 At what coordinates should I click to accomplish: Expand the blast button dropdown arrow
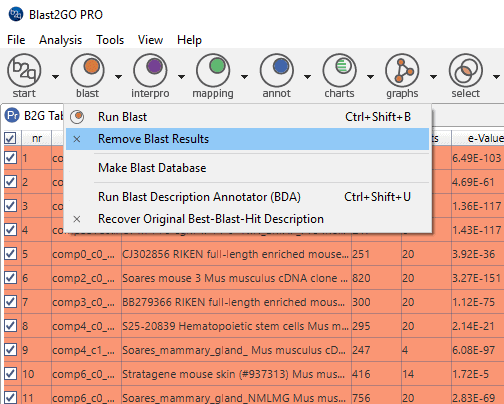[x=118, y=77]
